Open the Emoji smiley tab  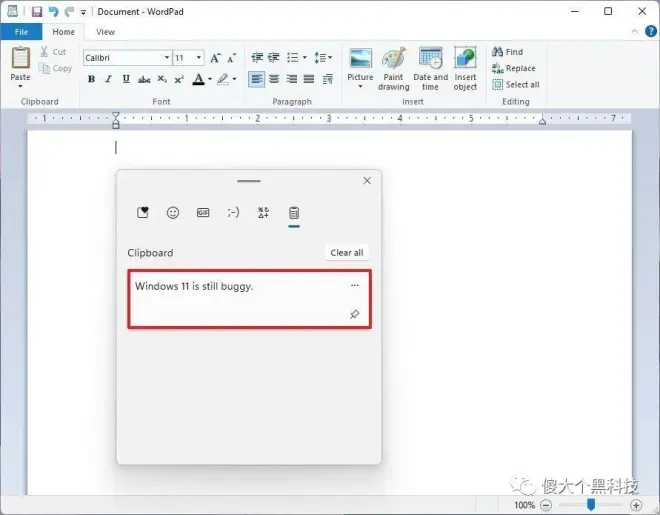point(173,212)
